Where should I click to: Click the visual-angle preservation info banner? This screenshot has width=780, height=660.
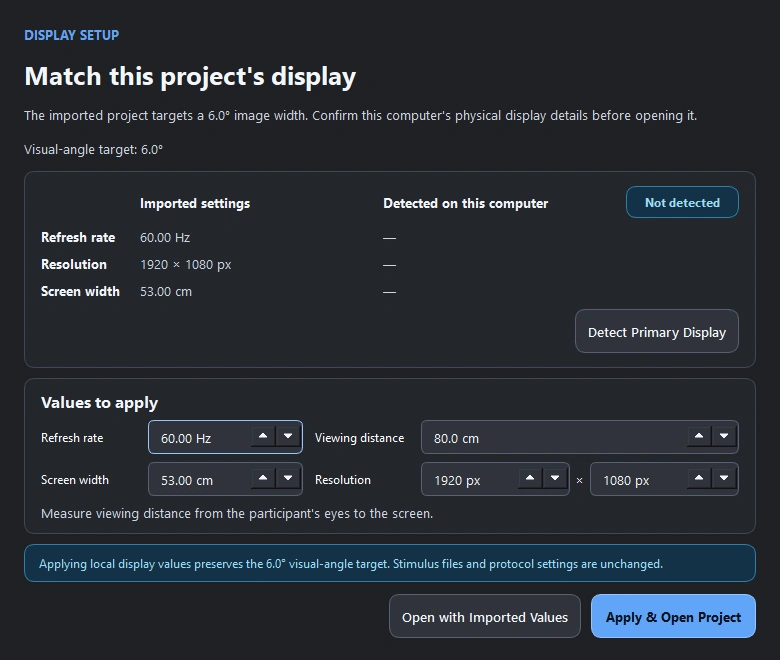(x=390, y=563)
